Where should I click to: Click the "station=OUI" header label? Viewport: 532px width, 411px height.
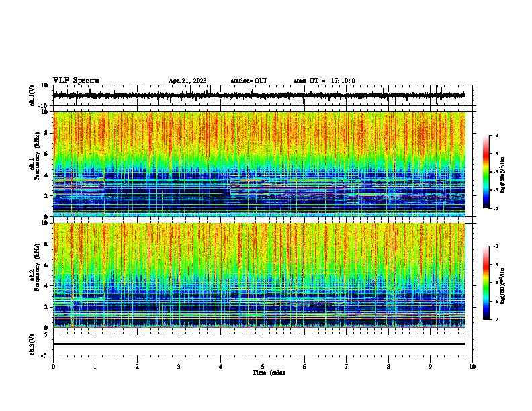pyautogui.click(x=249, y=81)
